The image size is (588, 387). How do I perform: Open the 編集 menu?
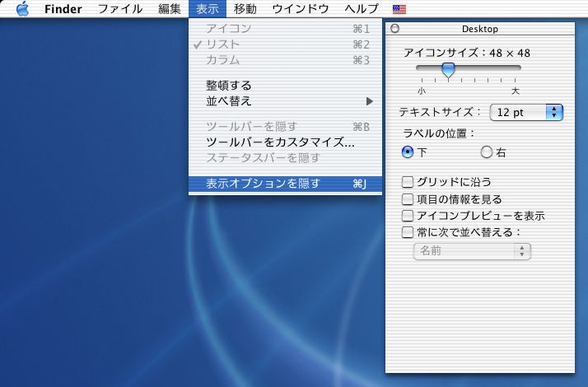click(169, 9)
